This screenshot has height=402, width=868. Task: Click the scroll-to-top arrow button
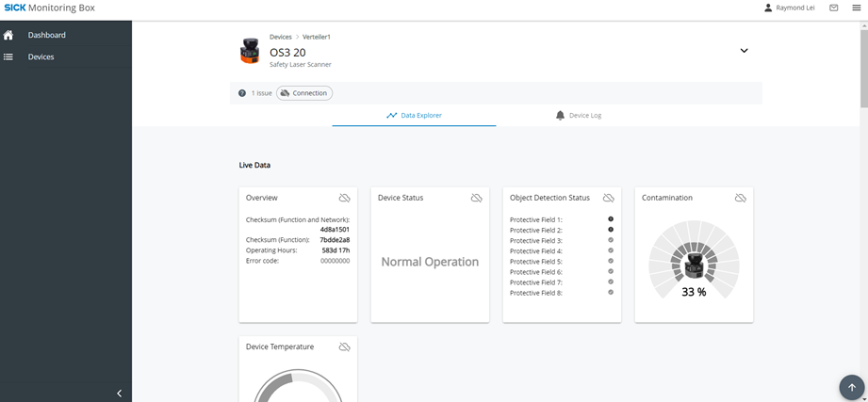coord(852,388)
